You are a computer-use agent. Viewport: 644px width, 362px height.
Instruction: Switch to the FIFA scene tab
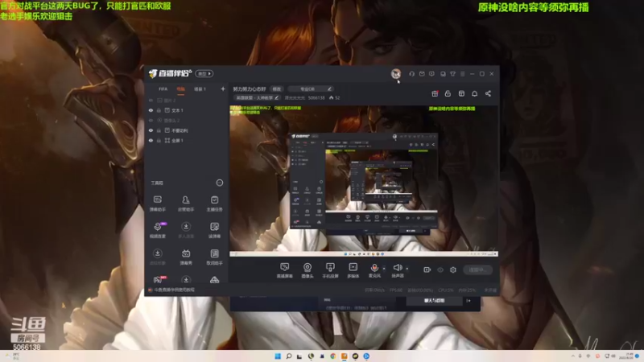click(x=163, y=89)
